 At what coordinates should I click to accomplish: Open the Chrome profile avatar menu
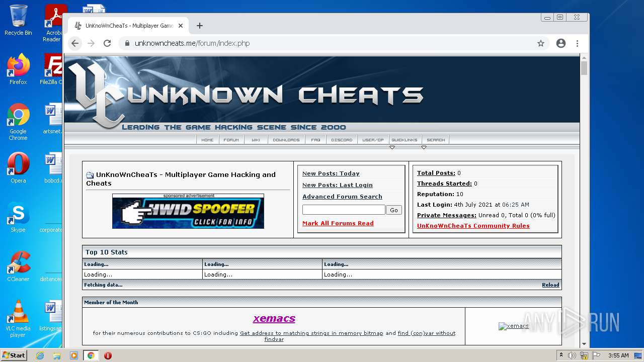561,43
